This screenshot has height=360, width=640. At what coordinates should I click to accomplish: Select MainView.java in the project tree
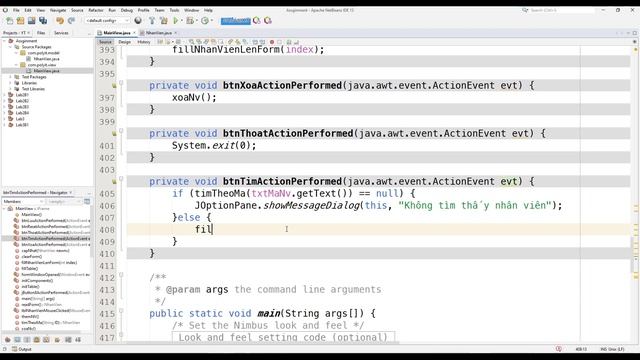(x=46, y=71)
